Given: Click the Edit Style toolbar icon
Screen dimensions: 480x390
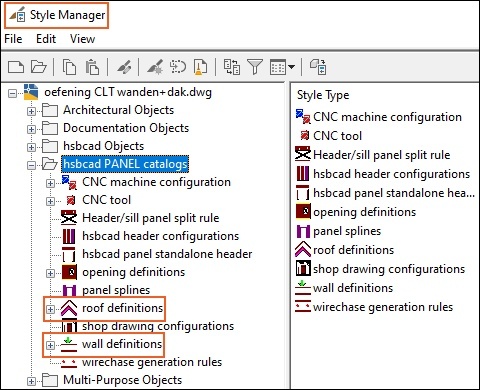Looking at the screenshot, I should pyautogui.click(x=124, y=67).
